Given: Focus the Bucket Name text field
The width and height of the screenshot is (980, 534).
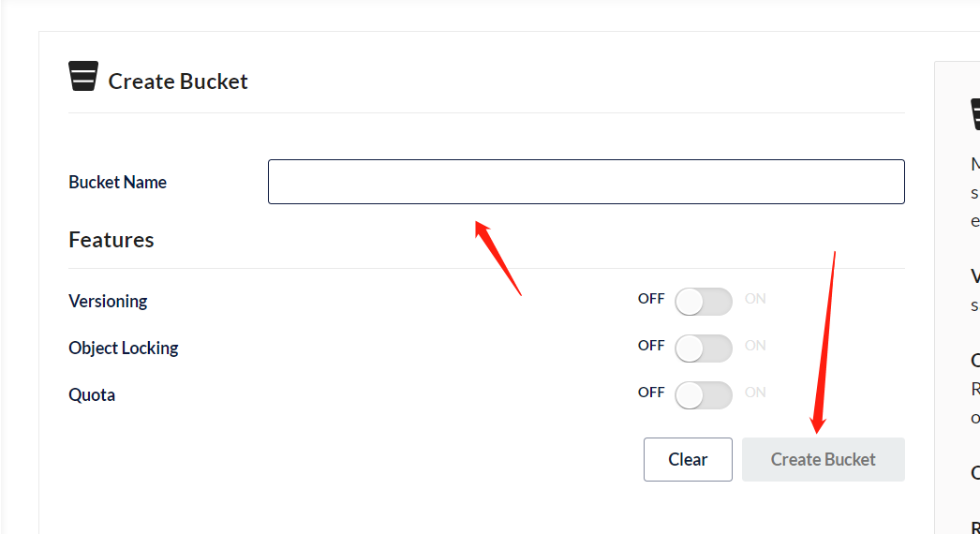Looking at the screenshot, I should click(x=586, y=182).
